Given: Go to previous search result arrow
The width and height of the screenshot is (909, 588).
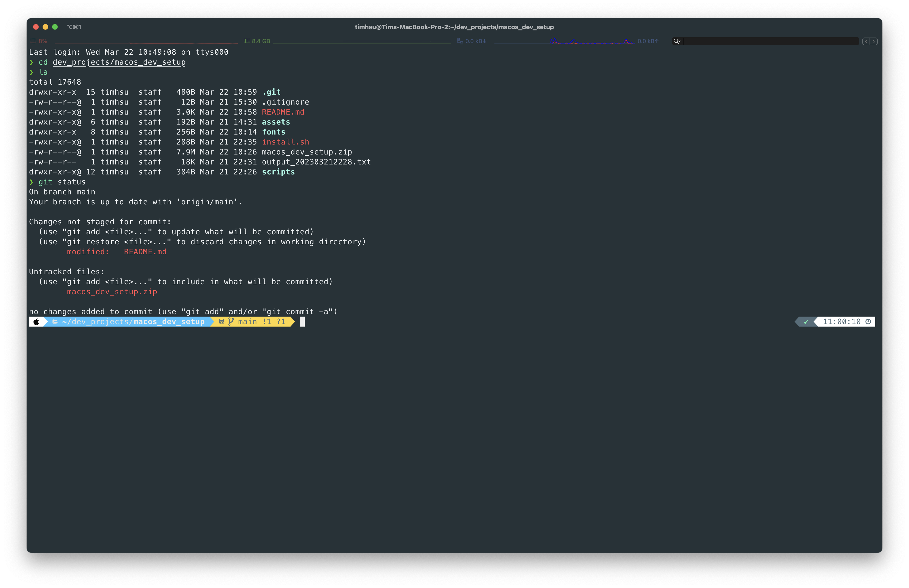Looking at the screenshot, I should pyautogui.click(x=866, y=41).
